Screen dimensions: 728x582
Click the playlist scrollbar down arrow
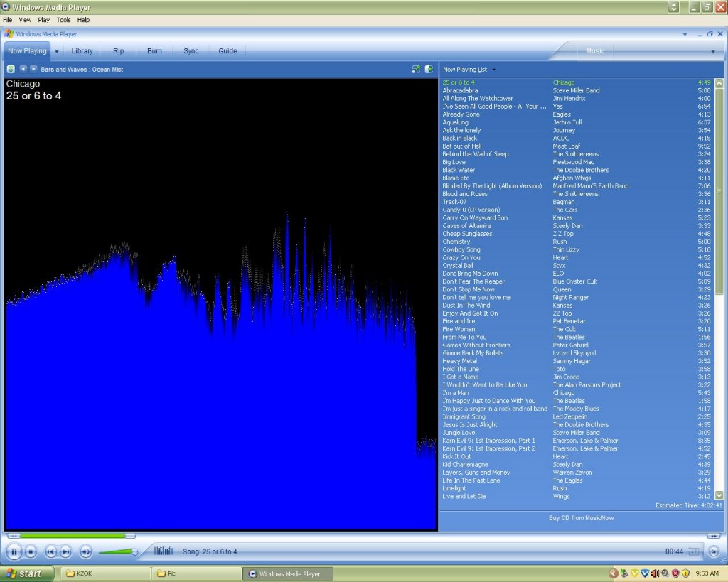[719, 495]
